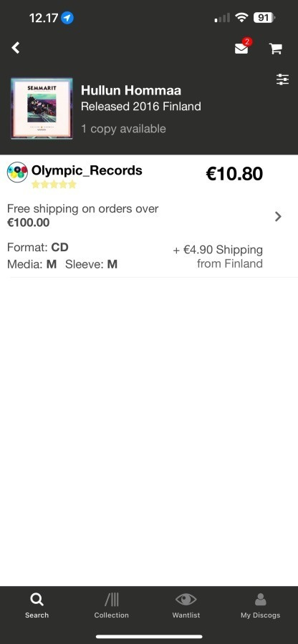The width and height of the screenshot is (298, 644).
Task: Tap the Semmarit album cover thumbnail
Action: (42, 109)
